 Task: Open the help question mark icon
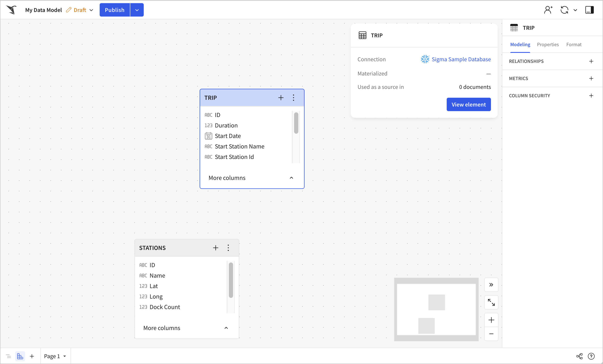(591, 356)
